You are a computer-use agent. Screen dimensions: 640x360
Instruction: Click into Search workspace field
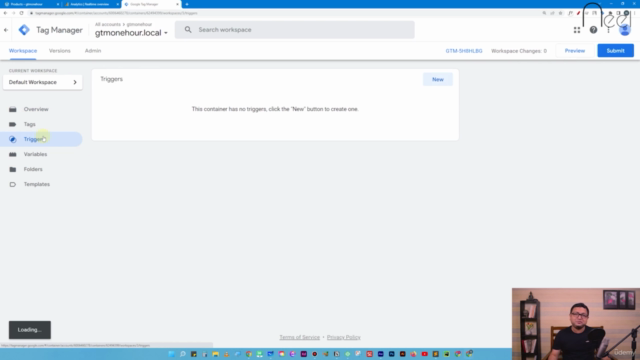(295, 30)
